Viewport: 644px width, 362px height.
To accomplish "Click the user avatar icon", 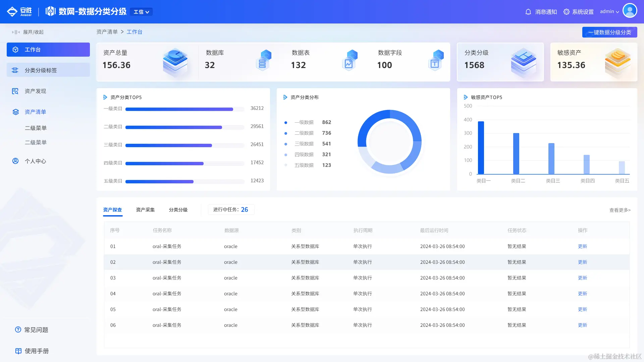I will (x=630, y=10).
